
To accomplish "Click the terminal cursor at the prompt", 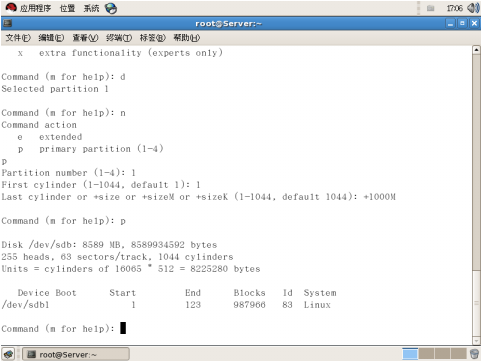I will [x=123, y=328].
